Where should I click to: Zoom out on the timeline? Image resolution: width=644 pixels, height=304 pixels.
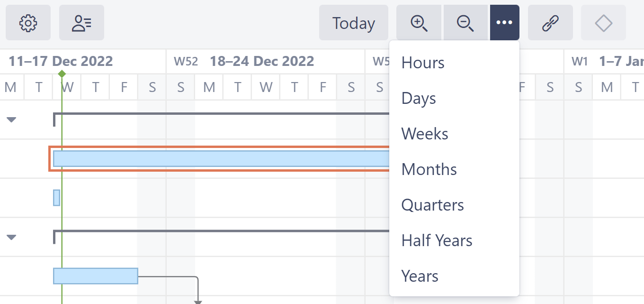point(465,23)
